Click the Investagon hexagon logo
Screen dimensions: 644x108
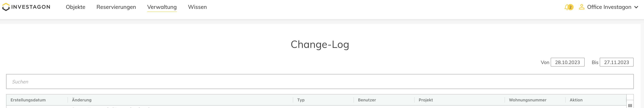[6, 7]
